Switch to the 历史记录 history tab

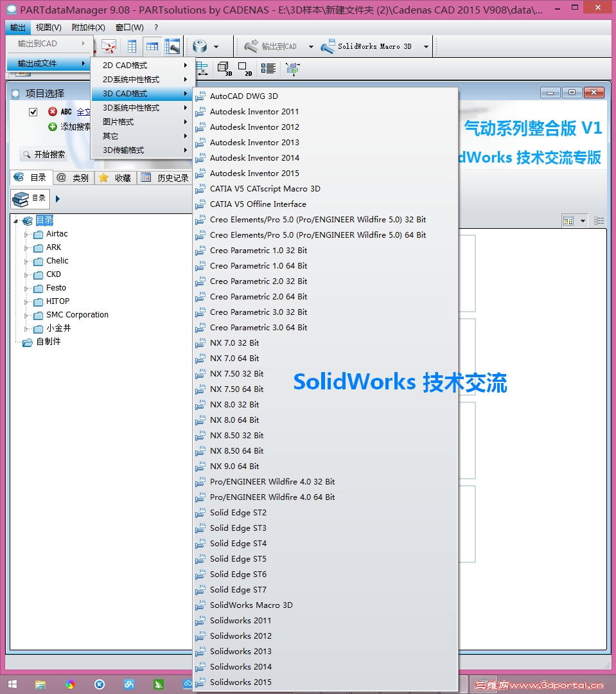pyautogui.click(x=164, y=177)
